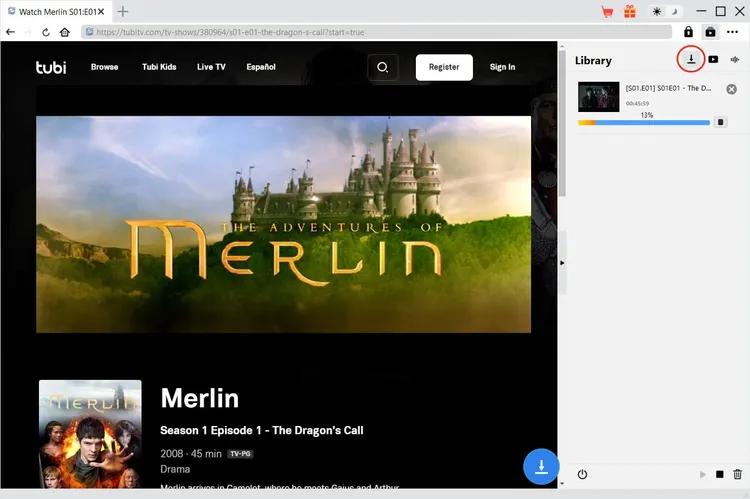Collapse the Library side panel arrow
Screen dimensions: 750x499
pyautogui.click(x=561, y=262)
